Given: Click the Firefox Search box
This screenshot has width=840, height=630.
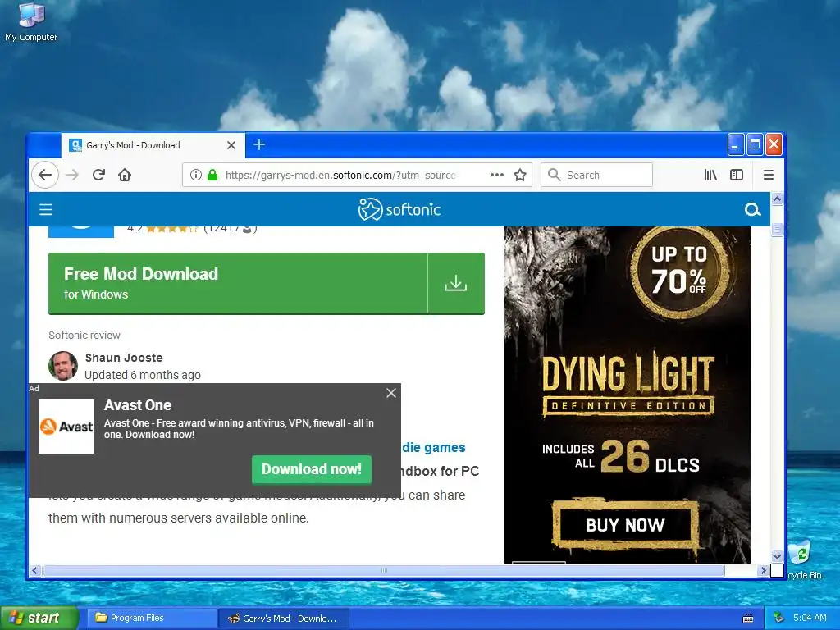Looking at the screenshot, I should pyautogui.click(x=597, y=175).
